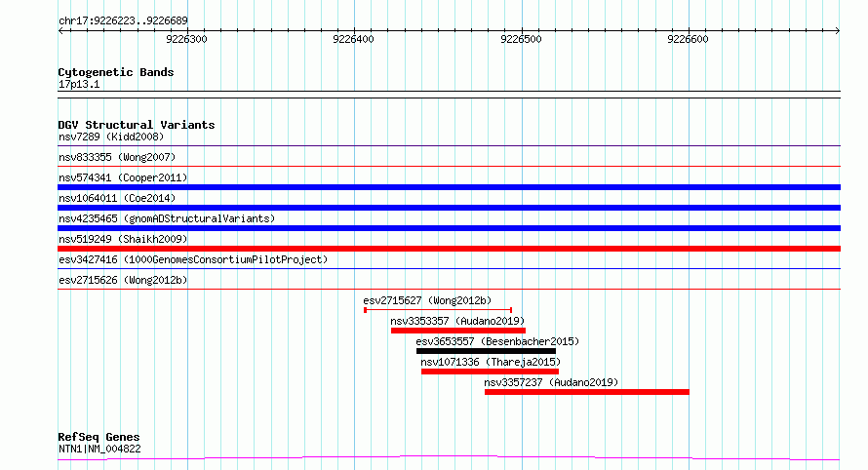Select the nsv519249 (Shaikh2009) label
868x470 pixels.
click(x=123, y=239)
